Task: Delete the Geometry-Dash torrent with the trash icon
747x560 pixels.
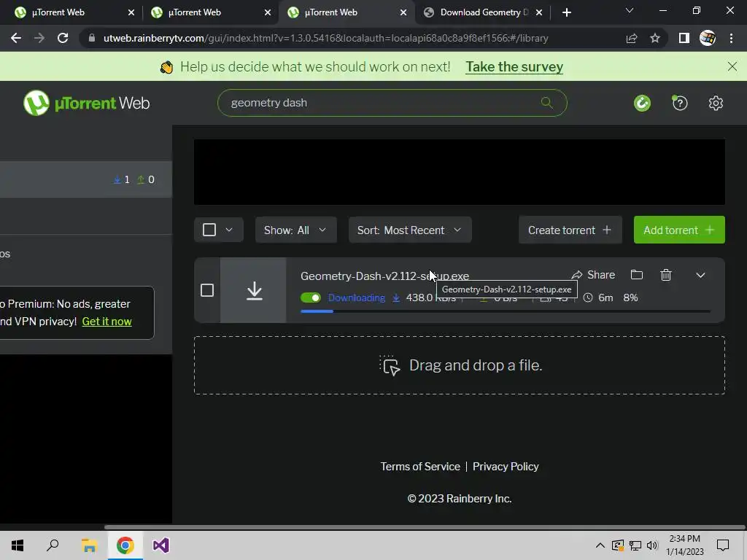Action: 665,275
